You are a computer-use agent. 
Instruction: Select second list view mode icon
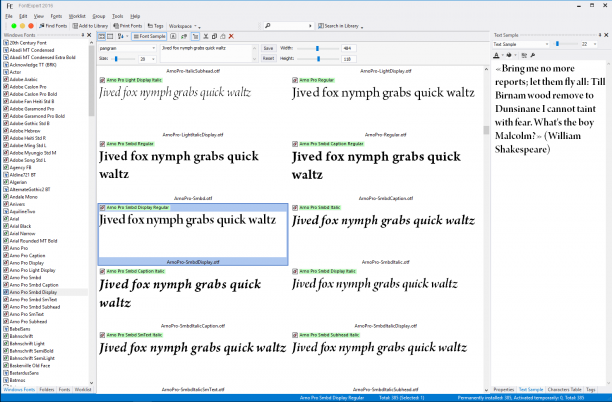click(x=110, y=36)
